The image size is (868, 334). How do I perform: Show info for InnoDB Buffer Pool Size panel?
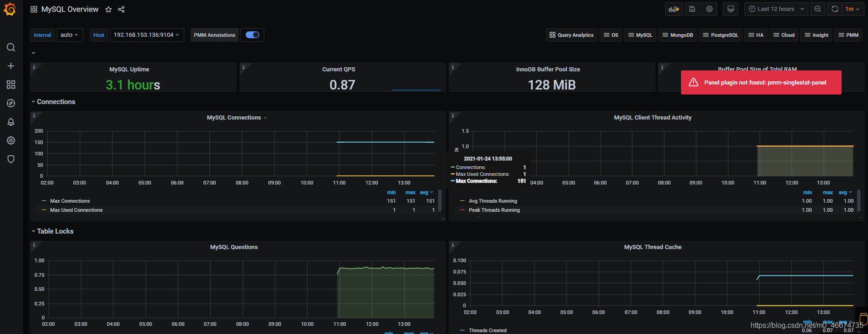pos(453,67)
